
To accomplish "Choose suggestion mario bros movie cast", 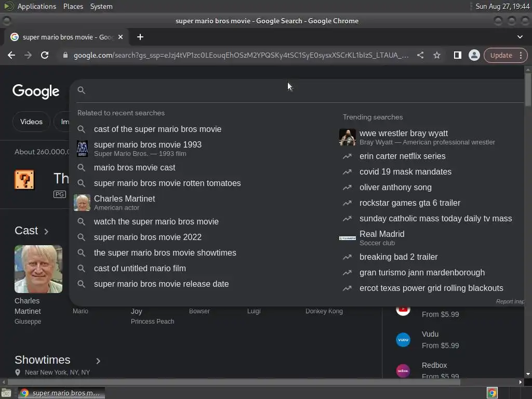I will (x=135, y=168).
